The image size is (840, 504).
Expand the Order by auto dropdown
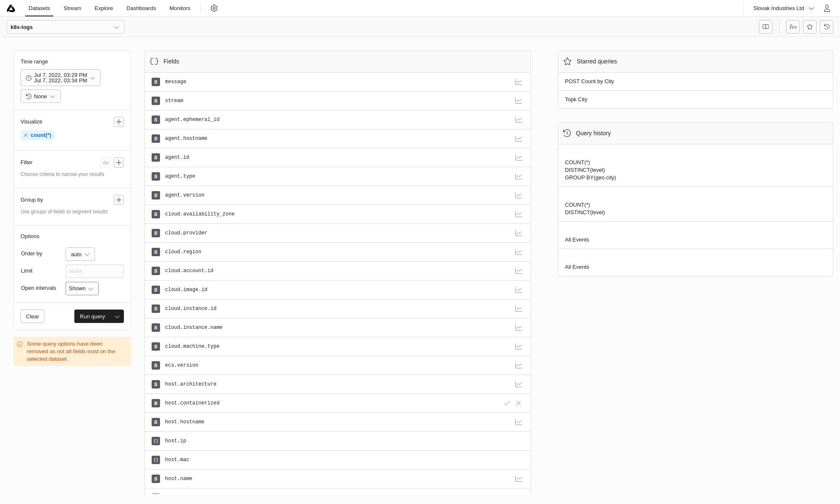pos(80,254)
